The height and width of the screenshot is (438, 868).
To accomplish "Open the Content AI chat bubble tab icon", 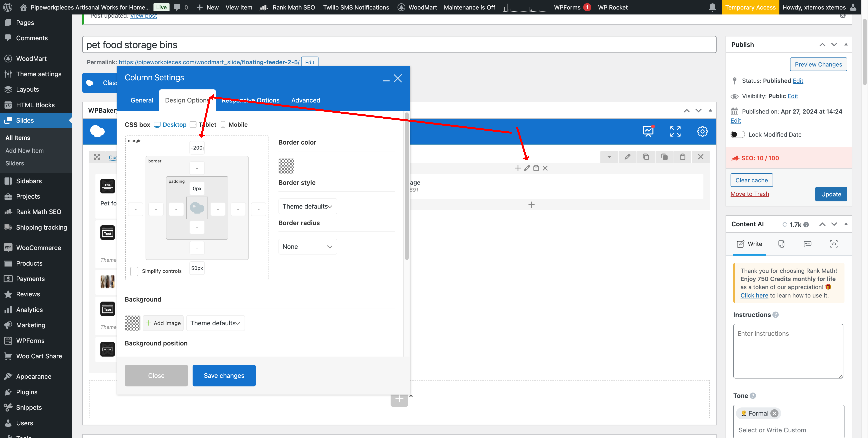I will pyautogui.click(x=808, y=244).
